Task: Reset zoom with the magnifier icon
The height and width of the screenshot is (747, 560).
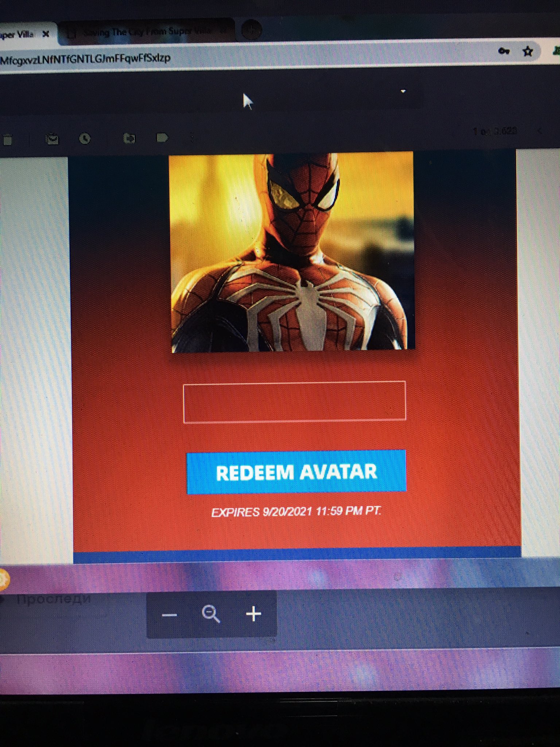Action: coord(211,614)
